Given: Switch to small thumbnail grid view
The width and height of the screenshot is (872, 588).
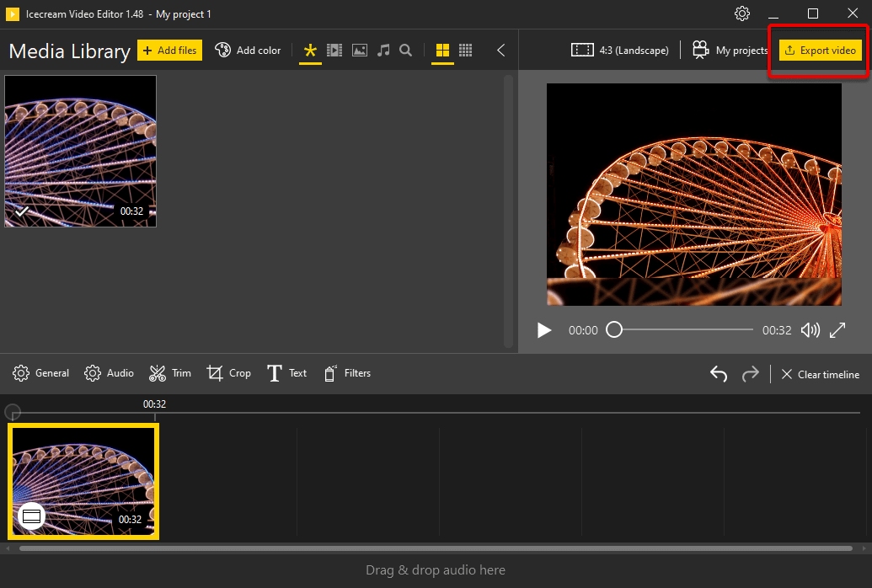Looking at the screenshot, I should (465, 51).
